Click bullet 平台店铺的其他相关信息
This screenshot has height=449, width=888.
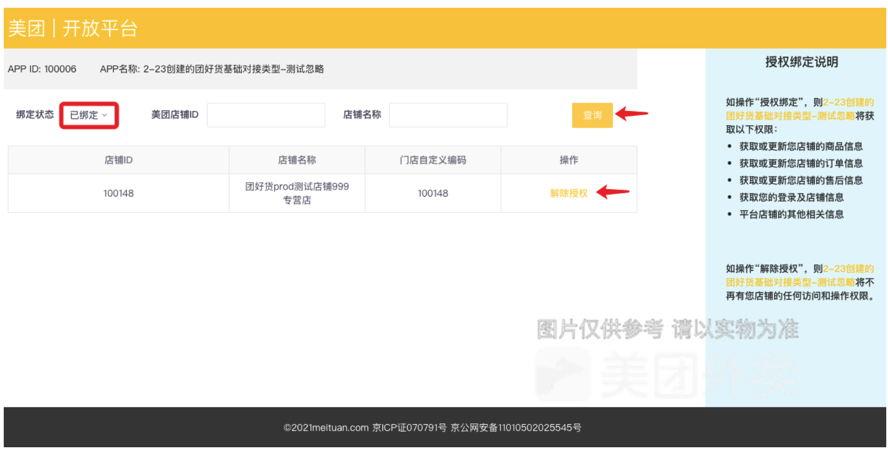pyautogui.click(x=791, y=214)
